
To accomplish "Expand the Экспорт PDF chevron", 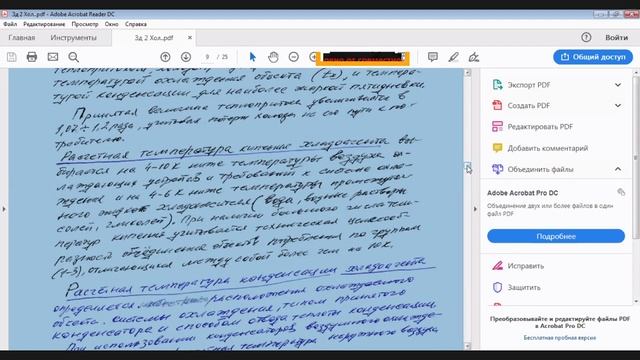I will 618,85.
